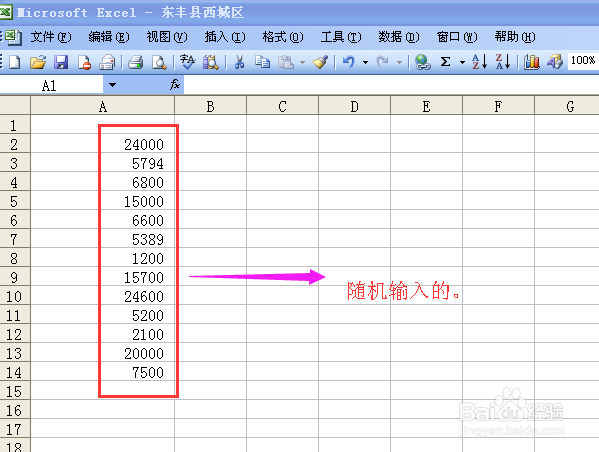Select the cell containing 1200

pyautogui.click(x=102, y=258)
